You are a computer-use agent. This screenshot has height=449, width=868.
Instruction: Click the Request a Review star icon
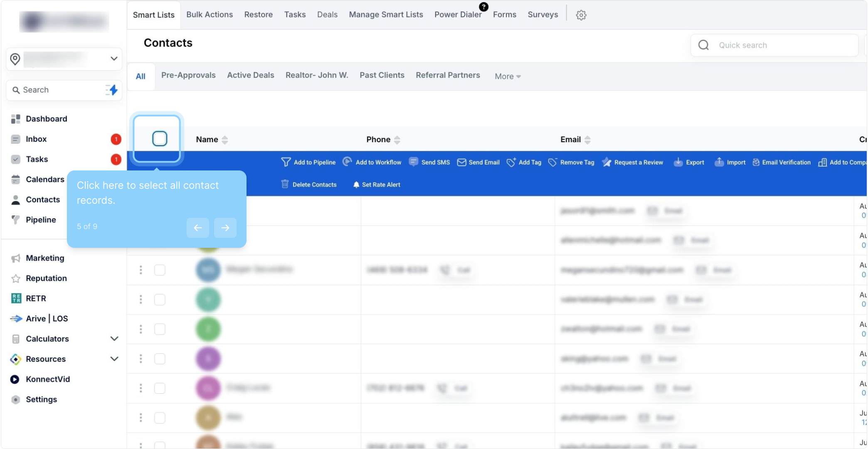pyautogui.click(x=607, y=162)
